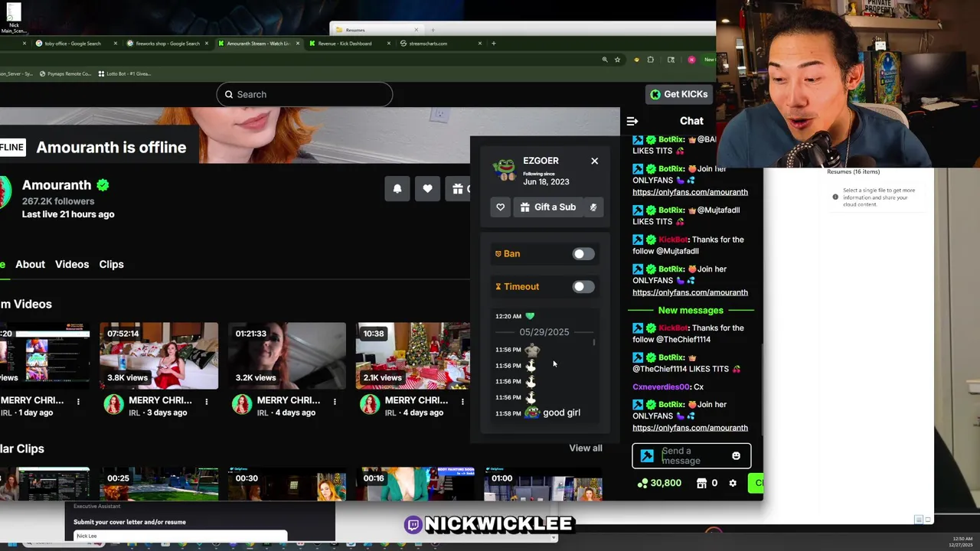Click the hammer moderator icon in message box
Screen dimensions: 980x551
(x=647, y=456)
